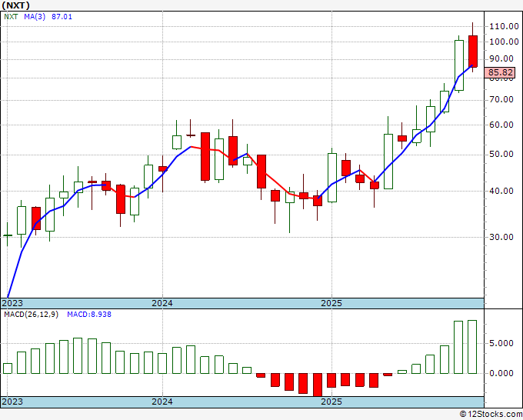Click 2023 on the MACD timeline
Screen dimensions: 523x420
click(x=12, y=402)
